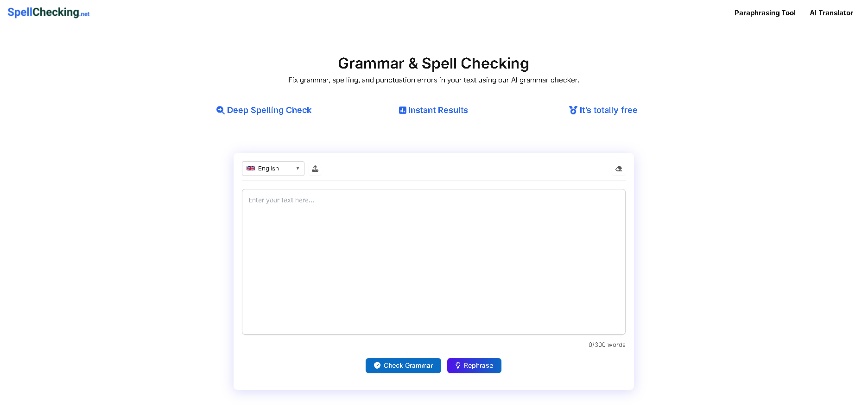Viewport: 868px width, 414px height.
Task: Click the 0/300 words counter
Action: 607,345
